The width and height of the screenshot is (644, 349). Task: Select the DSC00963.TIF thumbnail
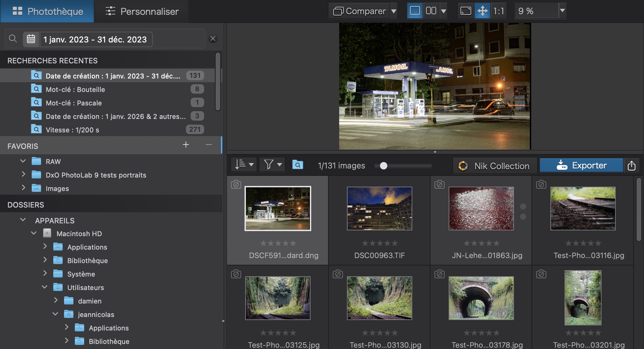[379, 209]
